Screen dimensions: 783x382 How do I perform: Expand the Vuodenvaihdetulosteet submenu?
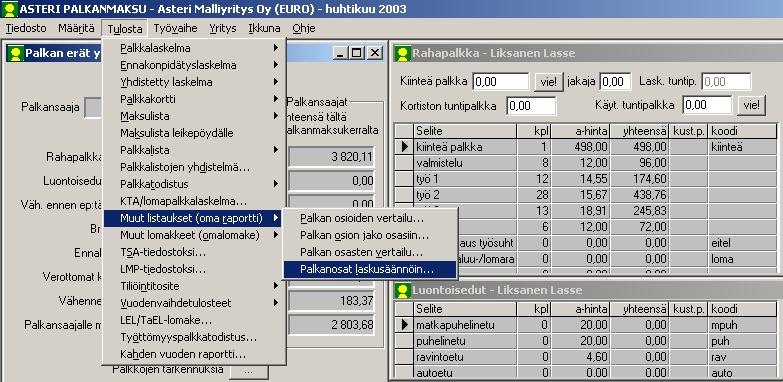[x=193, y=303]
